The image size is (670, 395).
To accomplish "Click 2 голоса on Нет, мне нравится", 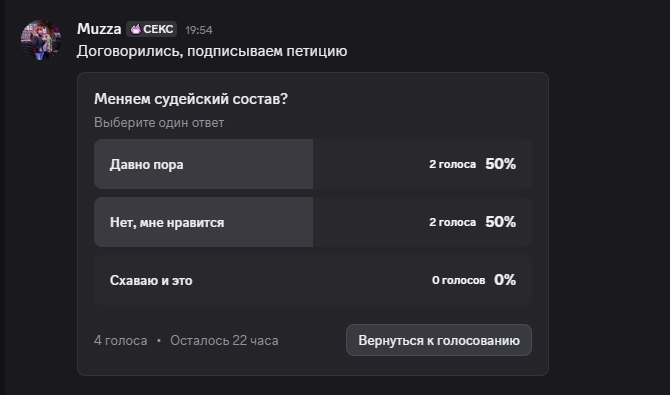I will tap(453, 222).
